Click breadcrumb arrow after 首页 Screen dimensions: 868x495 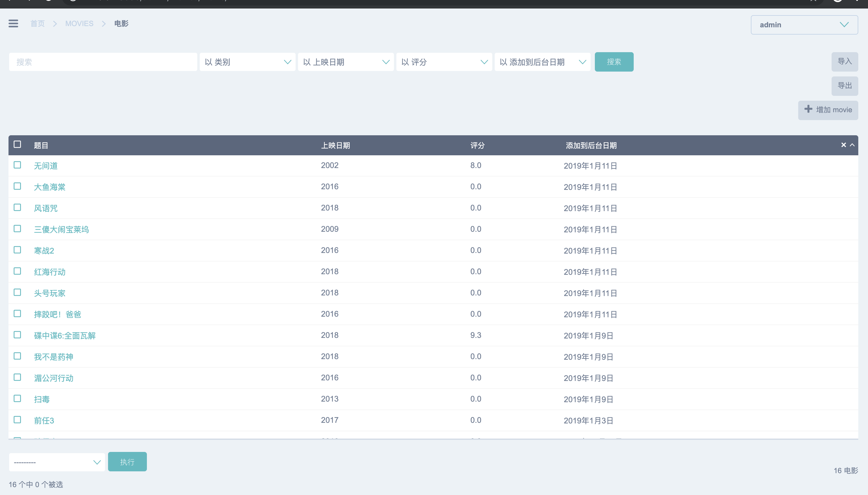point(55,23)
